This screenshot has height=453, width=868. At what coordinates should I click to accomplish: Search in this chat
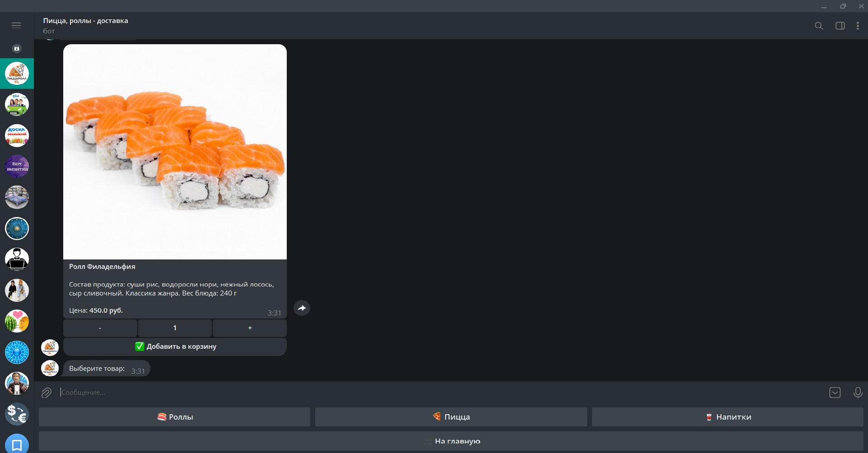pyautogui.click(x=819, y=26)
